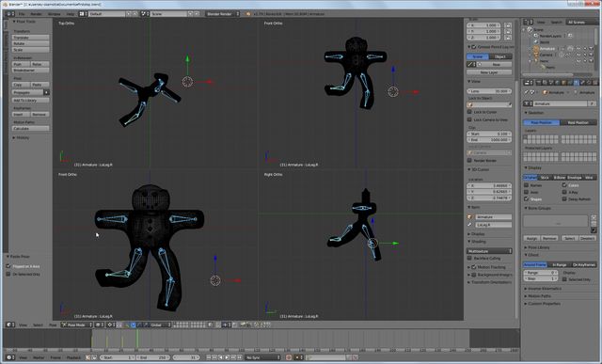Click the play animation icon in the timeline

(x=228, y=357)
